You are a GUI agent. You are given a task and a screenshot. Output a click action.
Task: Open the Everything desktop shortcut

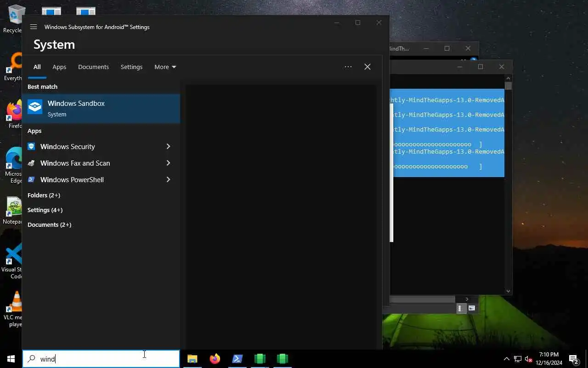point(14,67)
